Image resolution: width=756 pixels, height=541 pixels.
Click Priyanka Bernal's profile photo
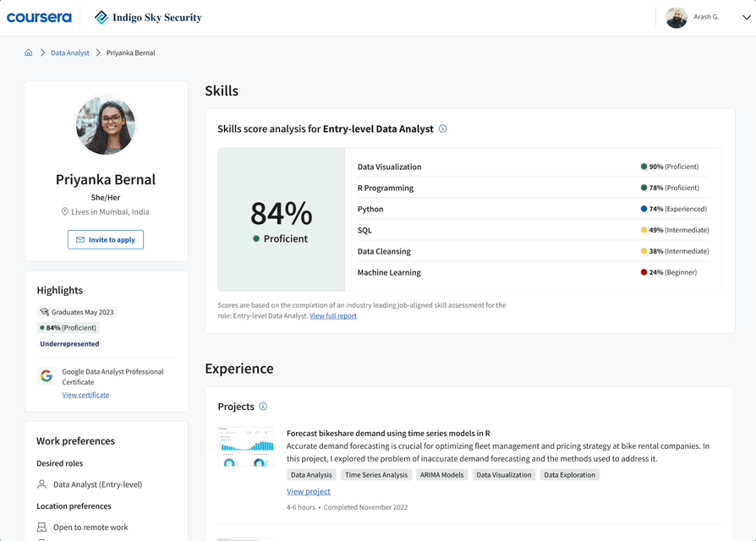pyautogui.click(x=106, y=125)
